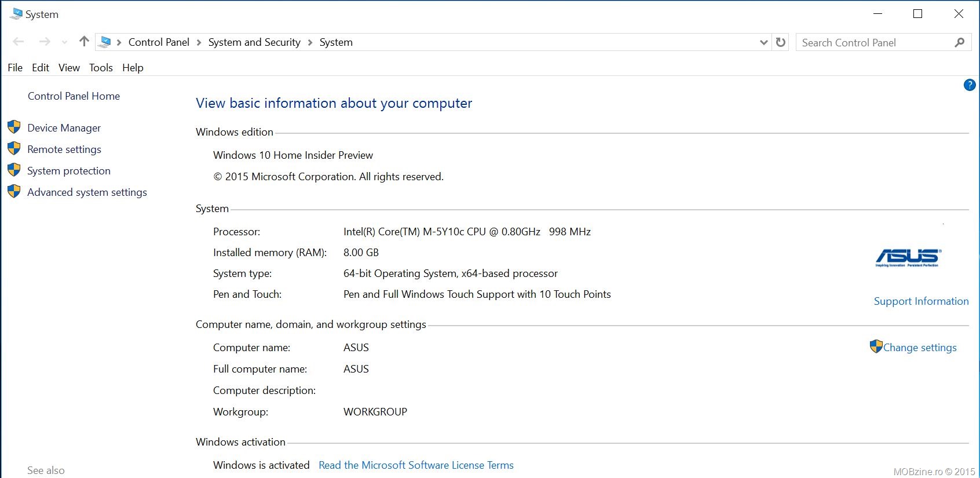The height and width of the screenshot is (478, 980).
Task: Expand chevron after Control Panel breadcrumb
Action: [199, 42]
